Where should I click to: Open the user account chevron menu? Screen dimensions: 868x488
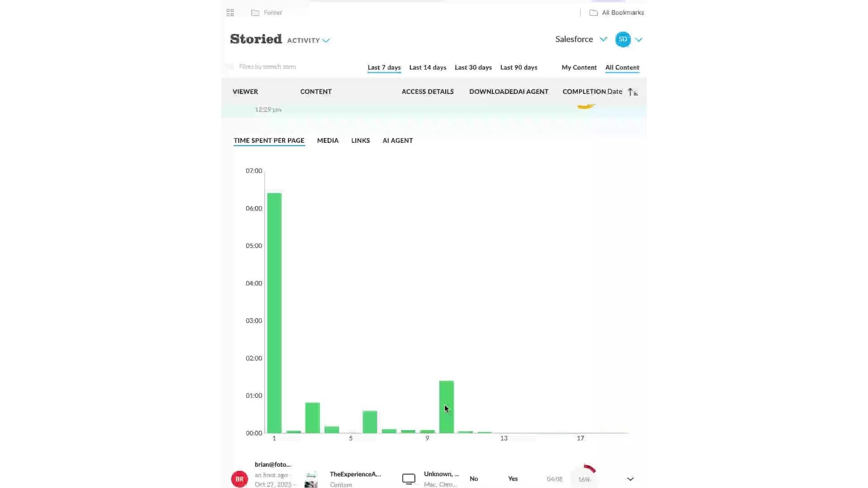639,40
